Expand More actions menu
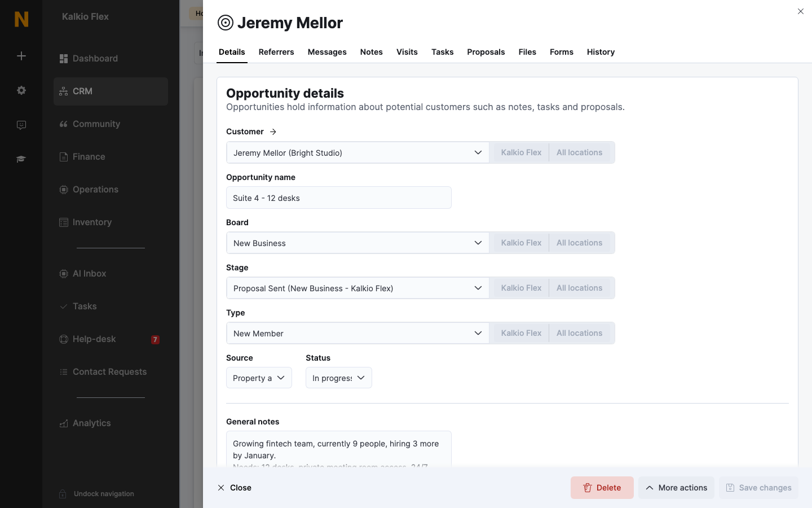The height and width of the screenshot is (508, 812). coord(676,488)
